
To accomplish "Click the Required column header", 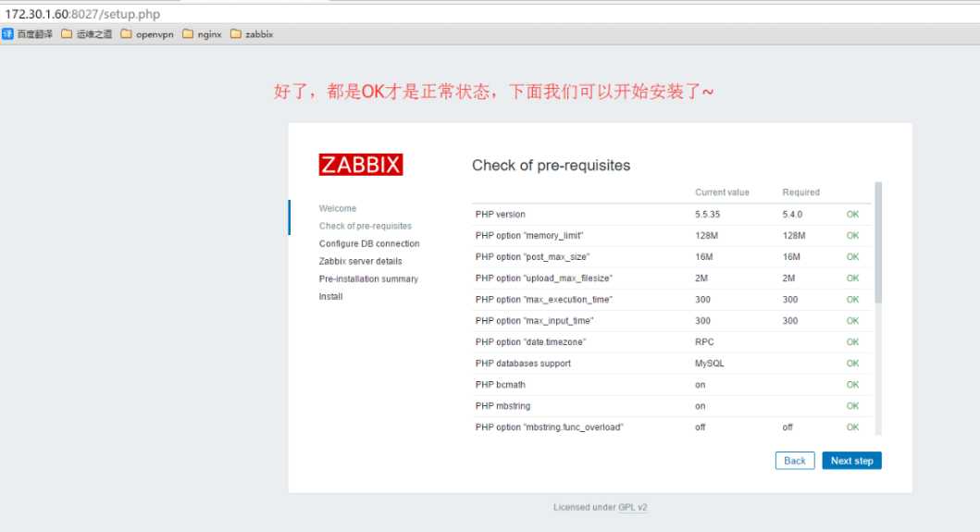I will (x=800, y=192).
